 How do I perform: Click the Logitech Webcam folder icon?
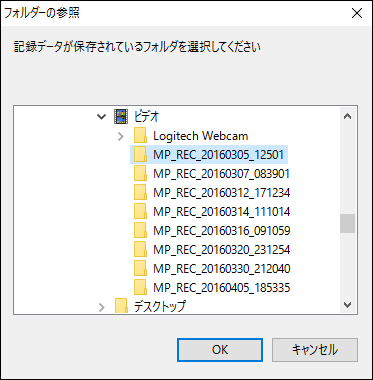pyautogui.click(x=140, y=136)
